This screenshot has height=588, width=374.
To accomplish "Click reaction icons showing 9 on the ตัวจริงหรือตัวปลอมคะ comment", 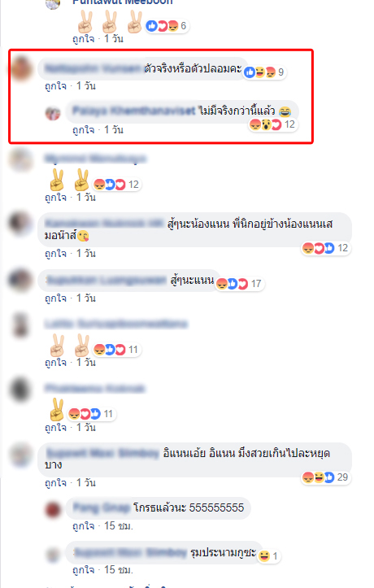I will pos(264,72).
